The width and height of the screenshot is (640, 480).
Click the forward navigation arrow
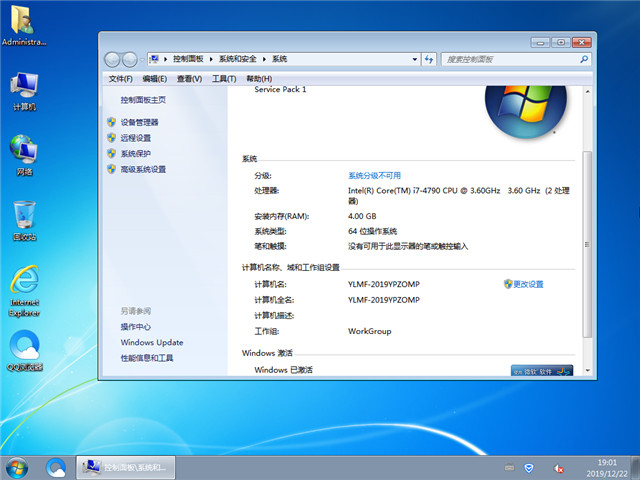(x=130, y=60)
